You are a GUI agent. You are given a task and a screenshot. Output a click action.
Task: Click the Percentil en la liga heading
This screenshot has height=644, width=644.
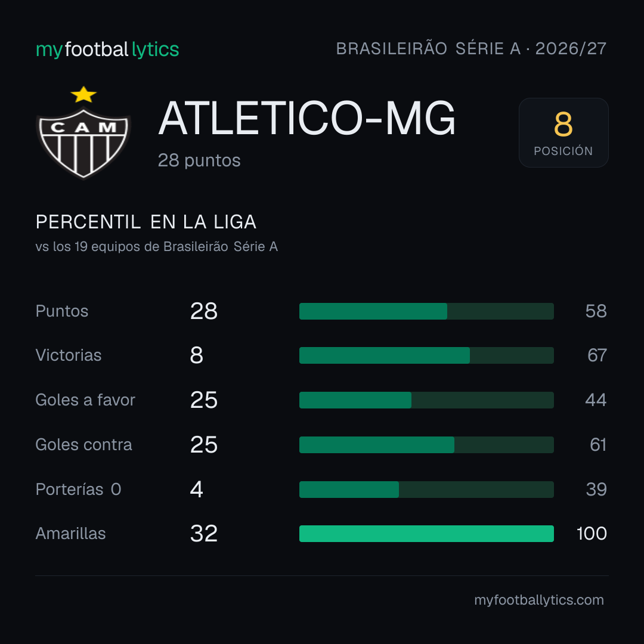click(146, 222)
